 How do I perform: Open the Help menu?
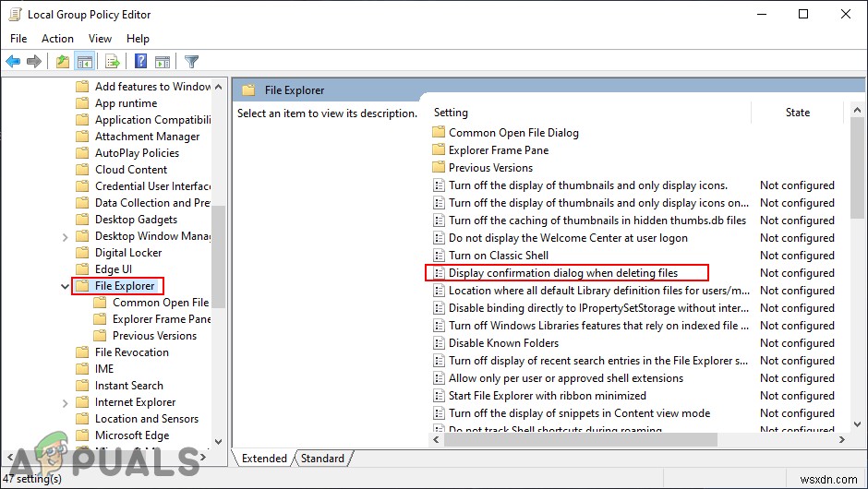coord(138,38)
